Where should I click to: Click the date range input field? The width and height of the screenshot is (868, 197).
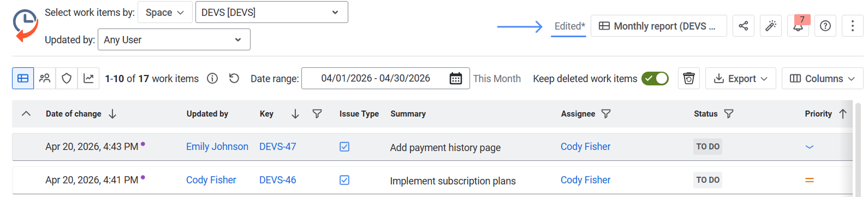(385, 78)
